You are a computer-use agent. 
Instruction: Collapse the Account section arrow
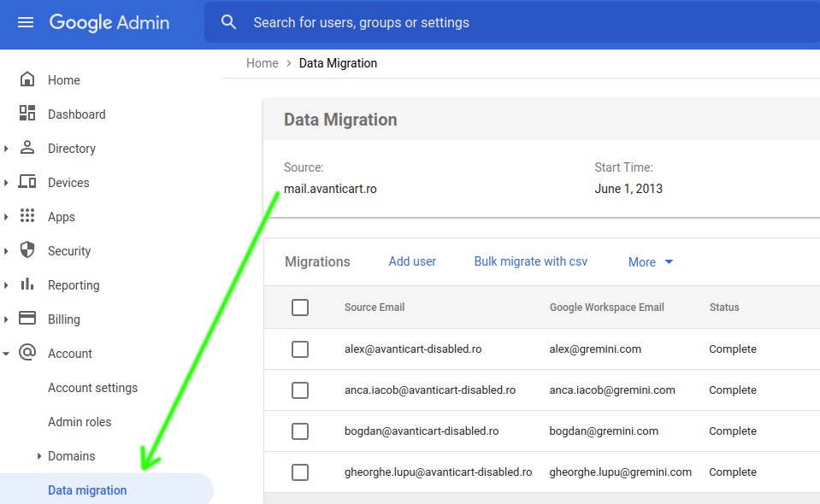point(6,354)
